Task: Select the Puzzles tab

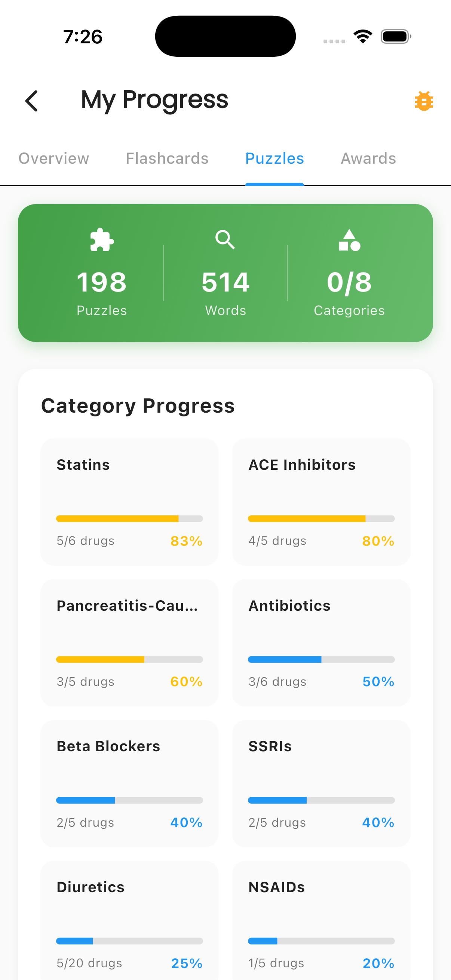Action: point(274,158)
